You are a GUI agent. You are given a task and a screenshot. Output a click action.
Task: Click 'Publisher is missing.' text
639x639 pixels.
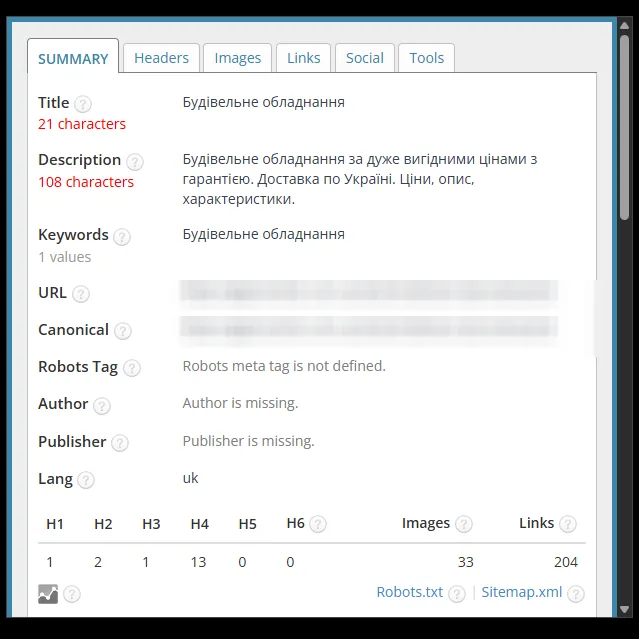(249, 441)
